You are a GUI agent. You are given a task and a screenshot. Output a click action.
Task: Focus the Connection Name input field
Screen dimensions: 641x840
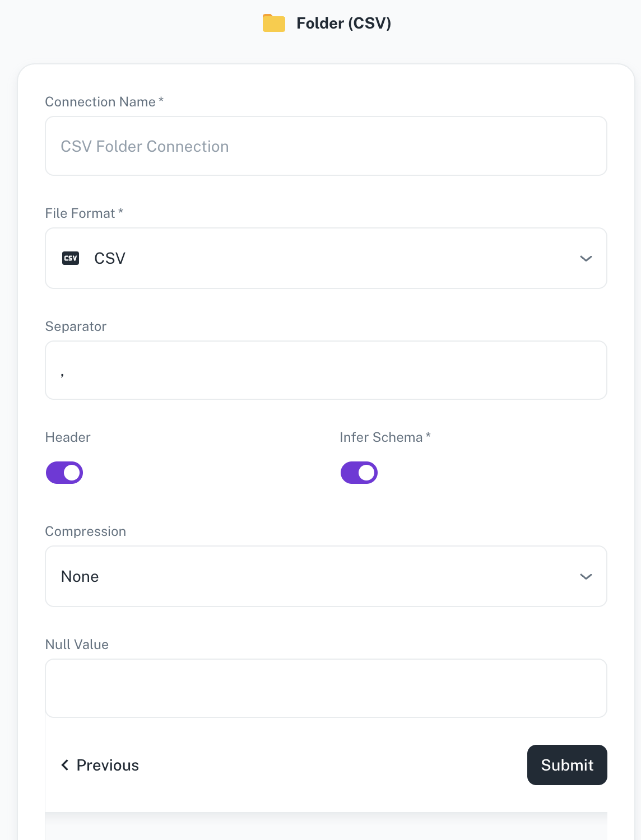pos(326,146)
